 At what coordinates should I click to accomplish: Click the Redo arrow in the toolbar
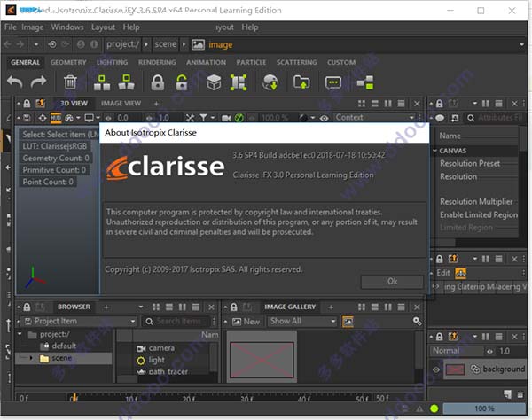39,82
